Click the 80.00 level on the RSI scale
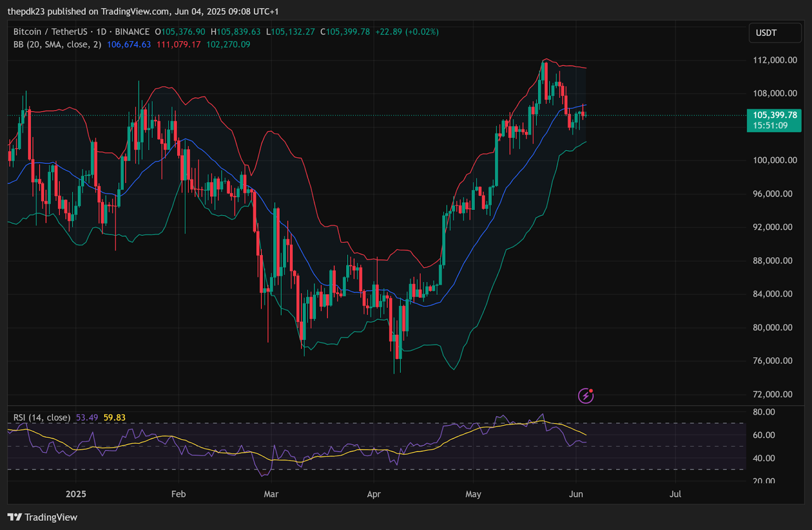812x530 pixels. coord(763,412)
